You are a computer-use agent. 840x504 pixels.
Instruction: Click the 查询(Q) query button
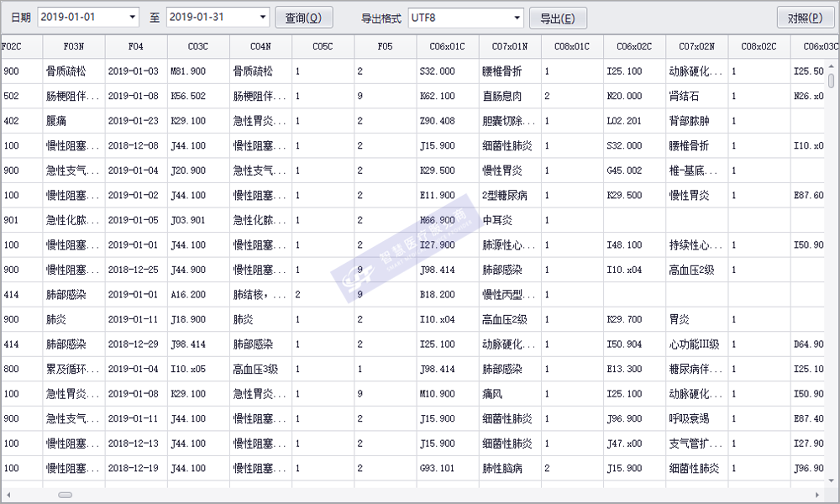[x=303, y=18]
